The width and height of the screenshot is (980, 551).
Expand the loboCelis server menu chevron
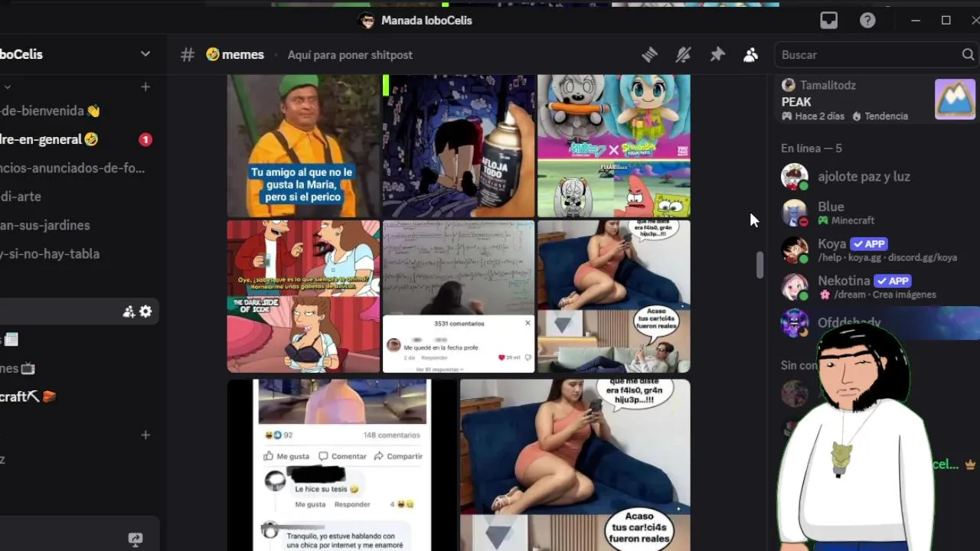pos(145,54)
